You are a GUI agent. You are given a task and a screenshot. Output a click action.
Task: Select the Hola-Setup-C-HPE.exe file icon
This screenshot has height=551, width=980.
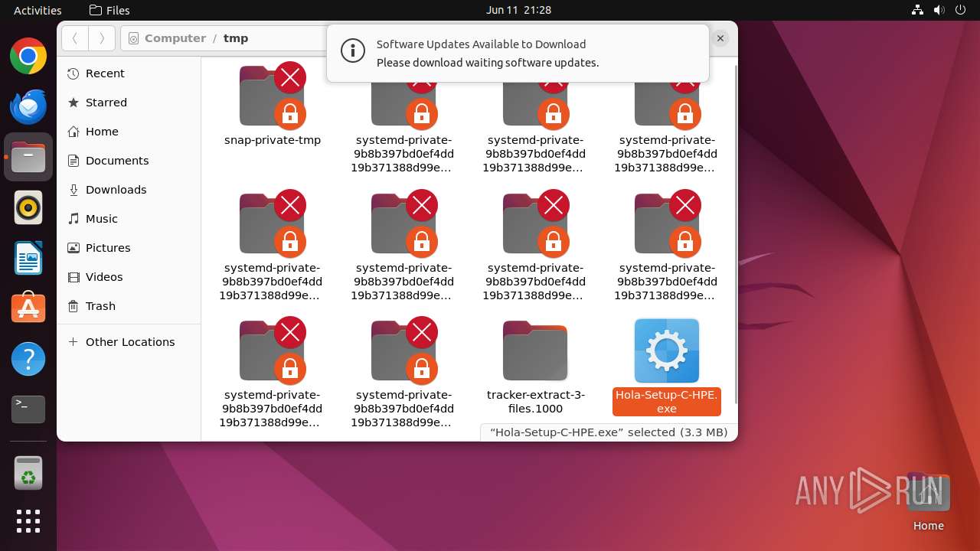pos(667,350)
